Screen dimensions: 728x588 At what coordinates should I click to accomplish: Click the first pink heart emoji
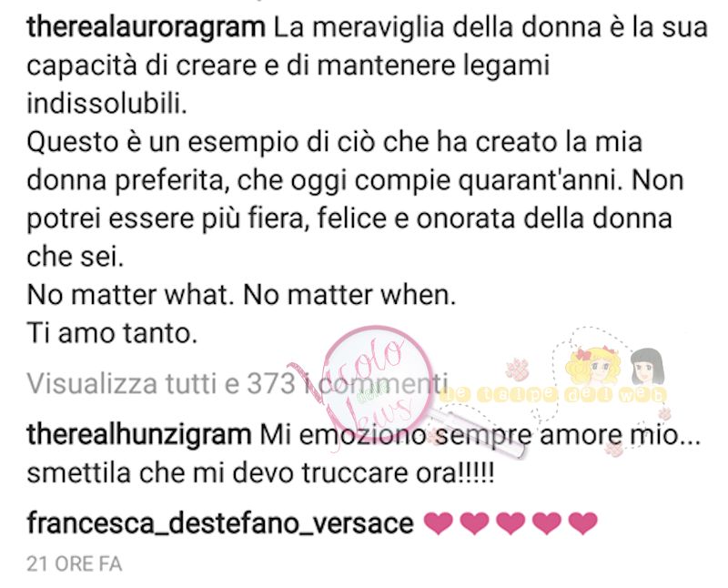[x=439, y=522]
